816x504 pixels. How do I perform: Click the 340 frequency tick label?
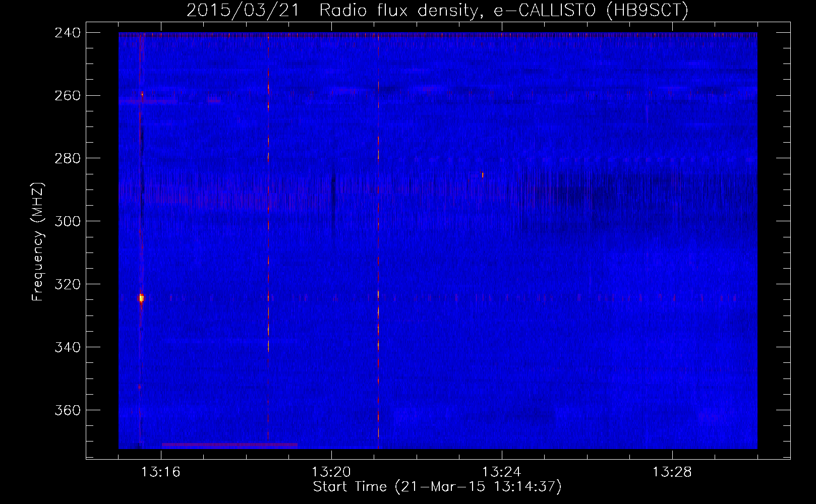point(68,347)
